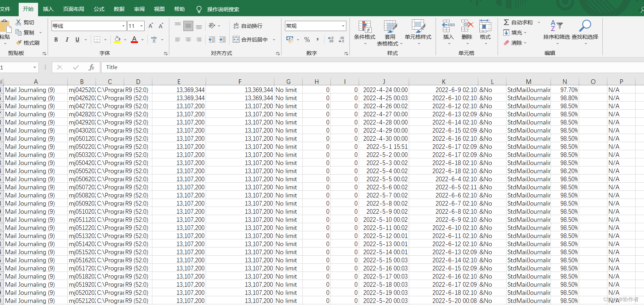This screenshot has width=644, height=305.
Task: Toggle middle vertical alignment
Action: pyautogui.click(x=188, y=26)
